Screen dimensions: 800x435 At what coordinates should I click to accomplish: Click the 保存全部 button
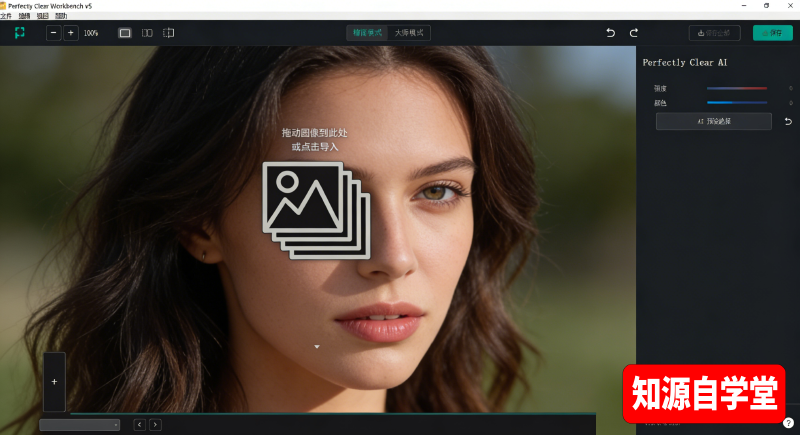tap(714, 33)
